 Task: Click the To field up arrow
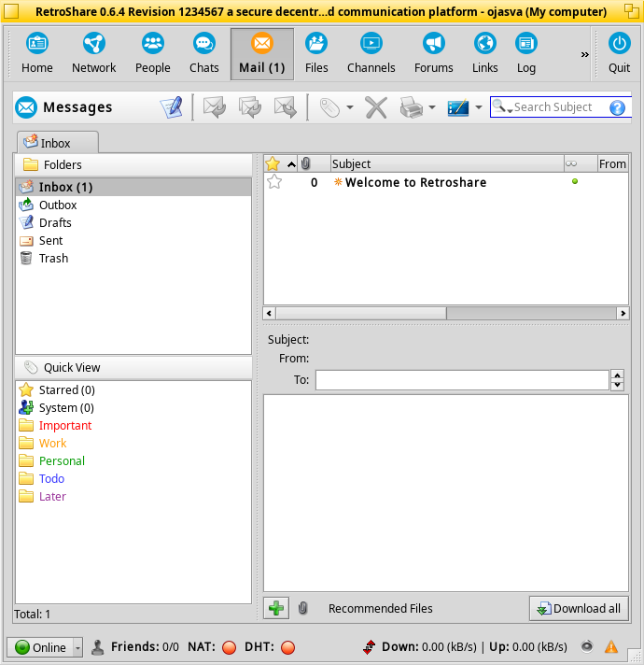point(617,375)
